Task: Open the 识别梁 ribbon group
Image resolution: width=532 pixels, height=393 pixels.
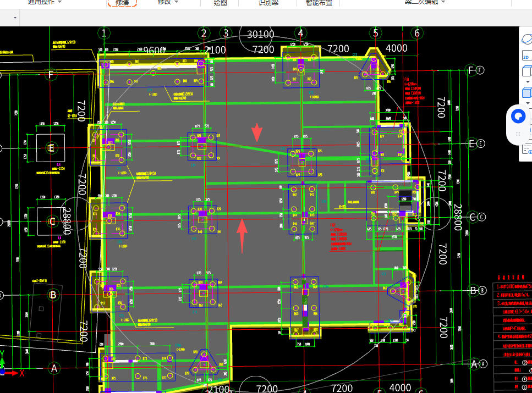Action: [268, 3]
